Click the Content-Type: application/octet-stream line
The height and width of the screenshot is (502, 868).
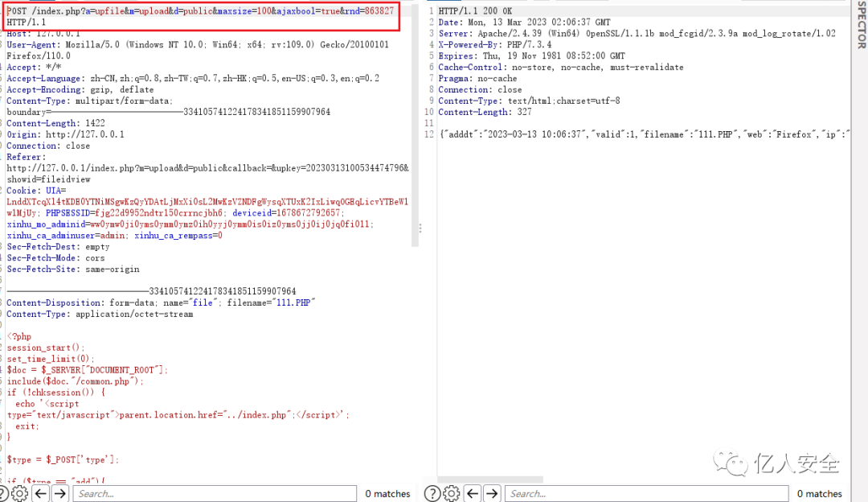pos(100,314)
